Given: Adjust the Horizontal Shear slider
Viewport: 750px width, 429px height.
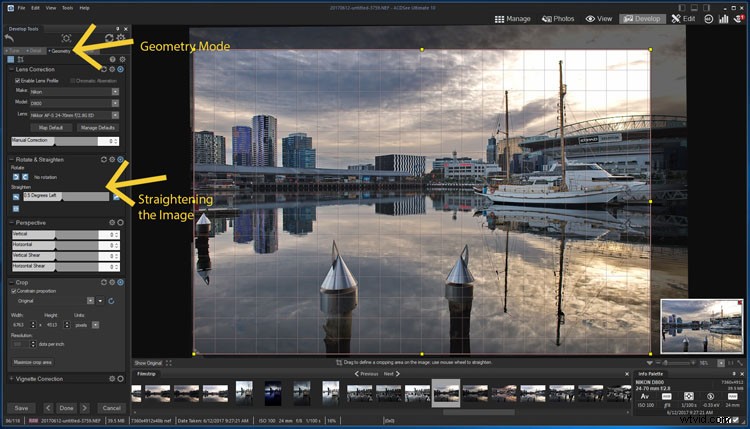Looking at the screenshot, I should [x=55, y=266].
